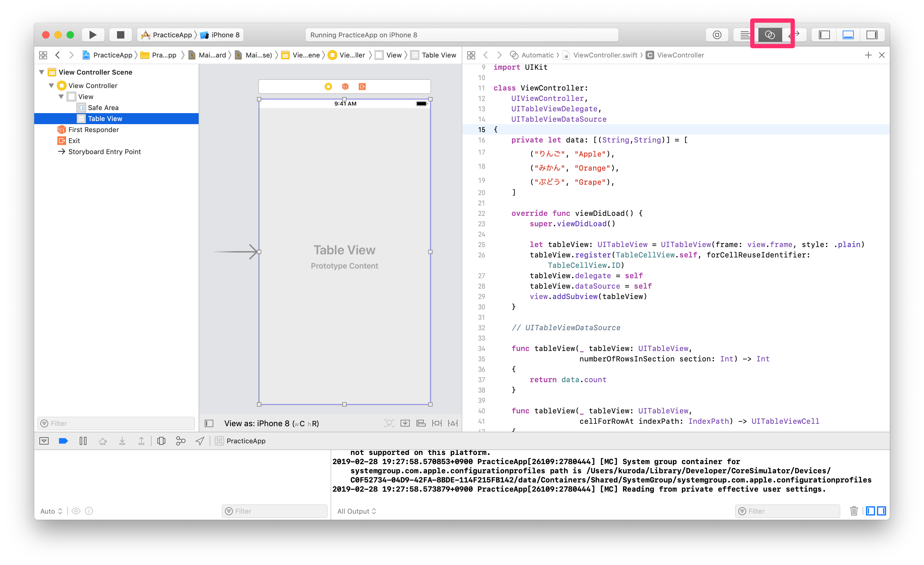This screenshot has height=565, width=924.
Task: Open the All Output dropdown
Action: tap(356, 511)
